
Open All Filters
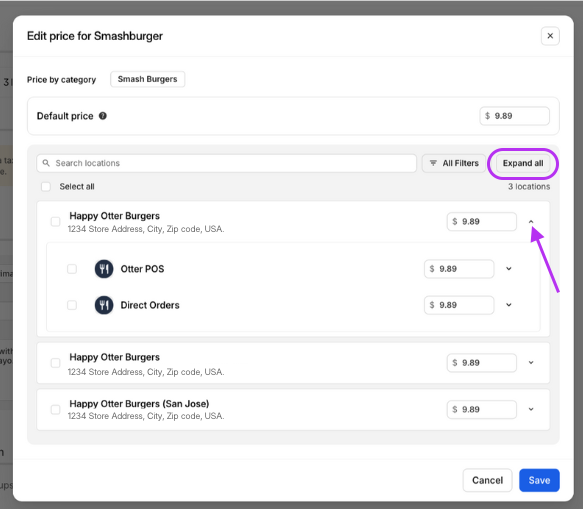point(454,163)
